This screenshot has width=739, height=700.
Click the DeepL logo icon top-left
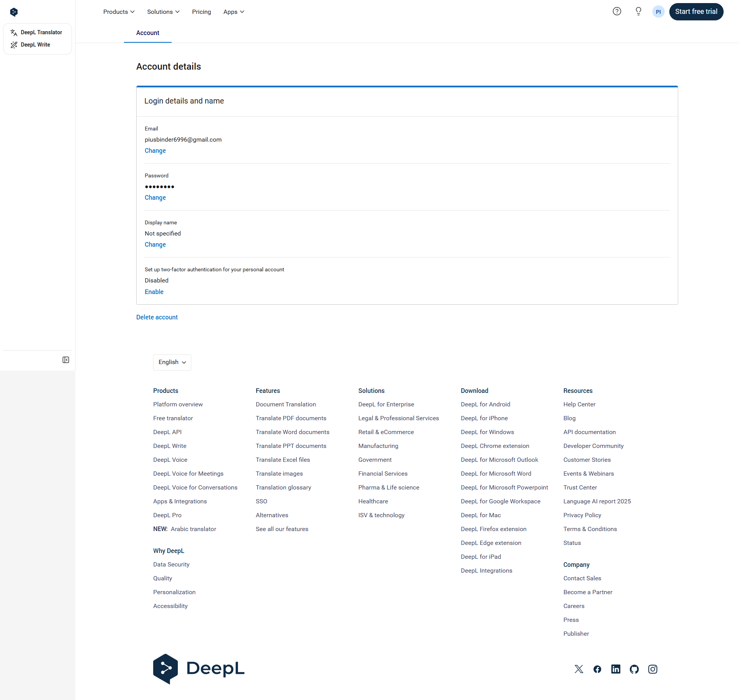(x=14, y=12)
